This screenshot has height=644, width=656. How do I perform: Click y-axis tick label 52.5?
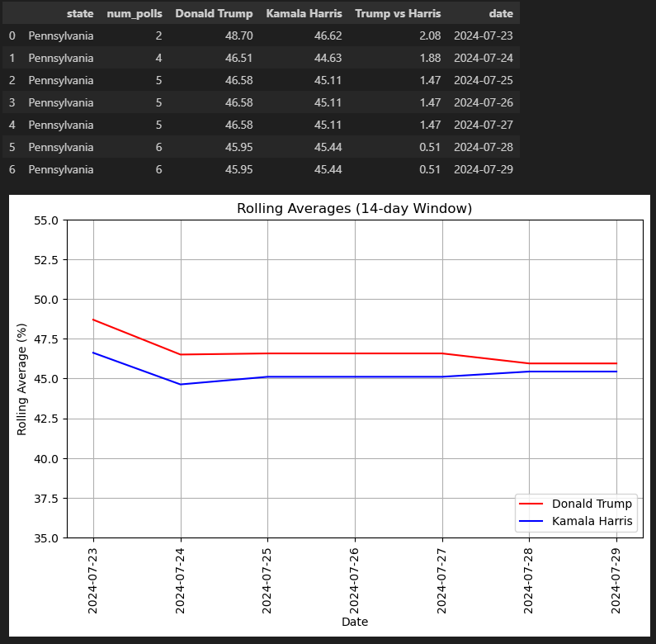(x=46, y=260)
